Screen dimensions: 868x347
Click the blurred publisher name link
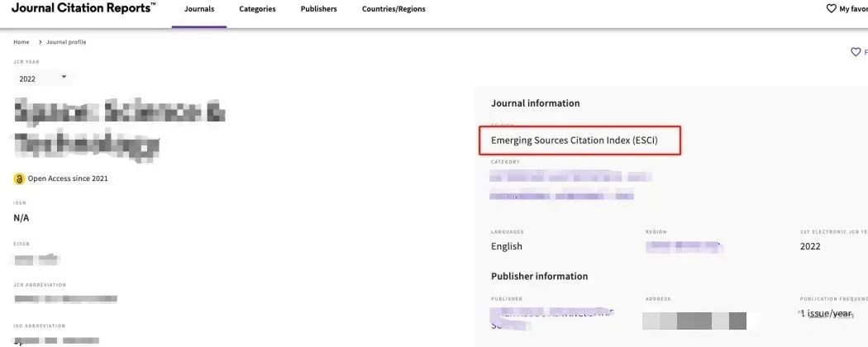[552, 317]
